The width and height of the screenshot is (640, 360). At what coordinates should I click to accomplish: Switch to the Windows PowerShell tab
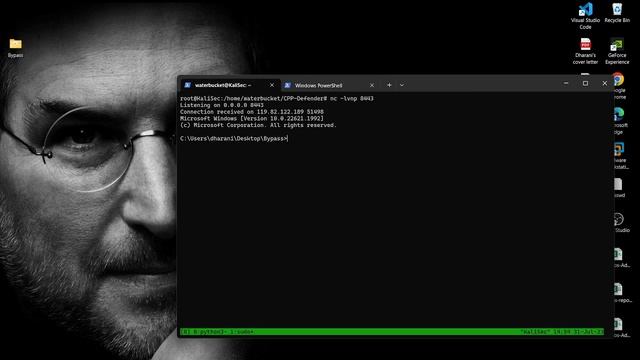pyautogui.click(x=318, y=85)
